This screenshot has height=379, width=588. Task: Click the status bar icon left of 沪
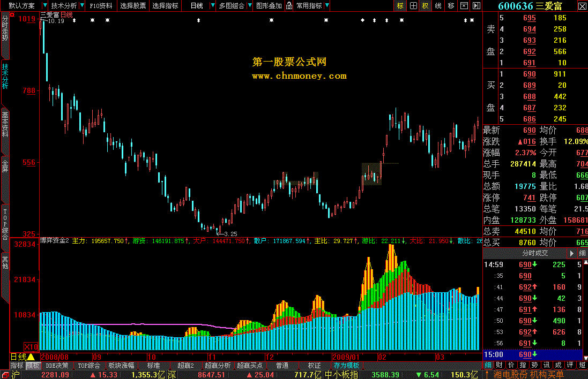point(5,375)
